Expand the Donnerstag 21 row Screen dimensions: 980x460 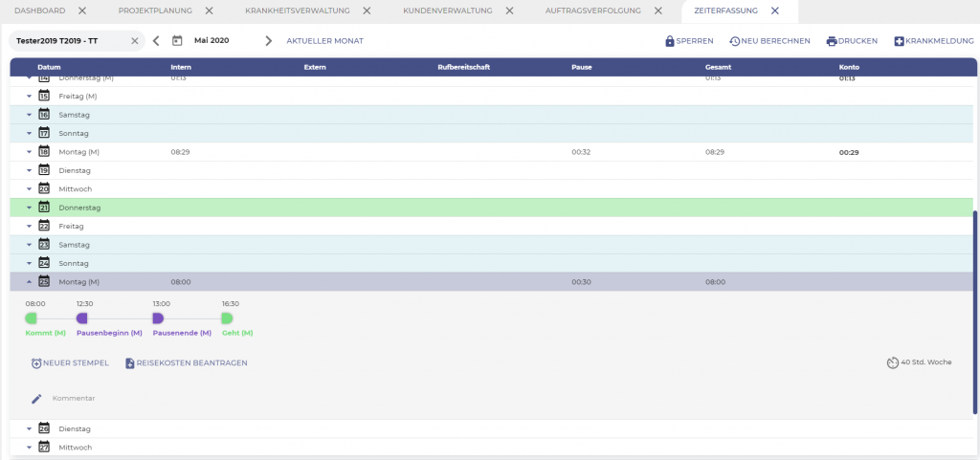click(29, 208)
